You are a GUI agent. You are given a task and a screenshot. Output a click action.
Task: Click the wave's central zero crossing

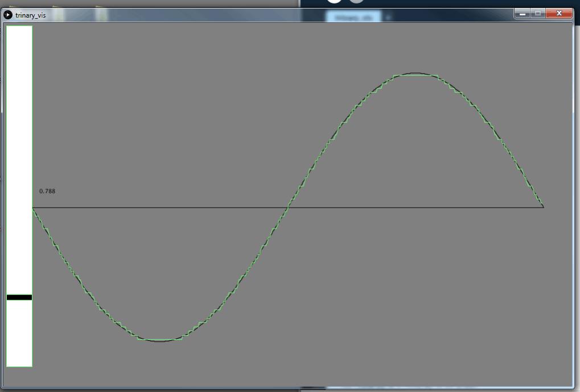point(288,207)
